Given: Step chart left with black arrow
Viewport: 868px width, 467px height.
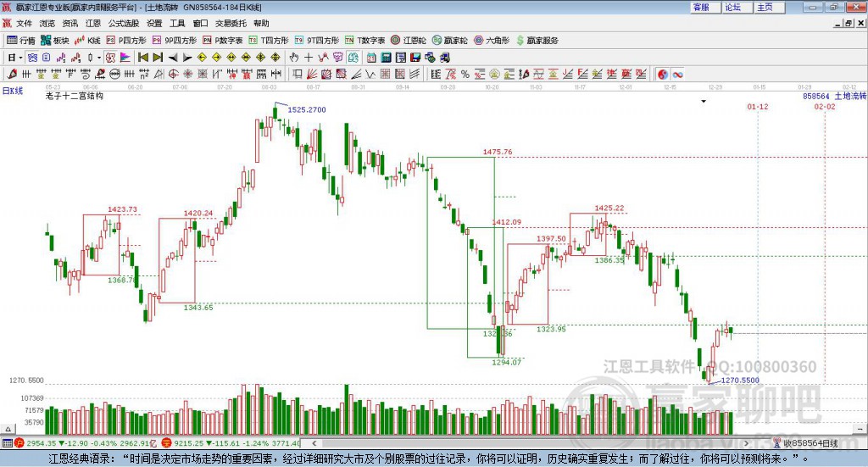Looking at the screenshot, I should point(173,58).
